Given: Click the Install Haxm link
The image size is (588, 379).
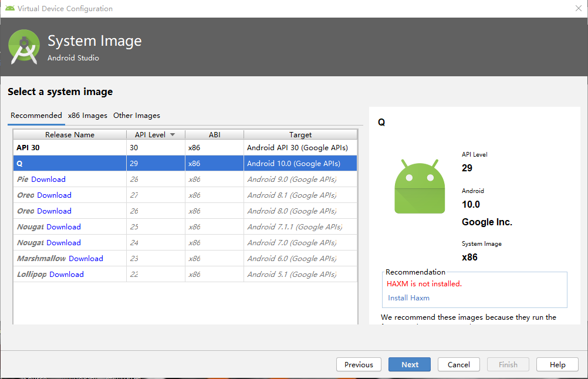Looking at the screenshot, I should pos(408,298).
